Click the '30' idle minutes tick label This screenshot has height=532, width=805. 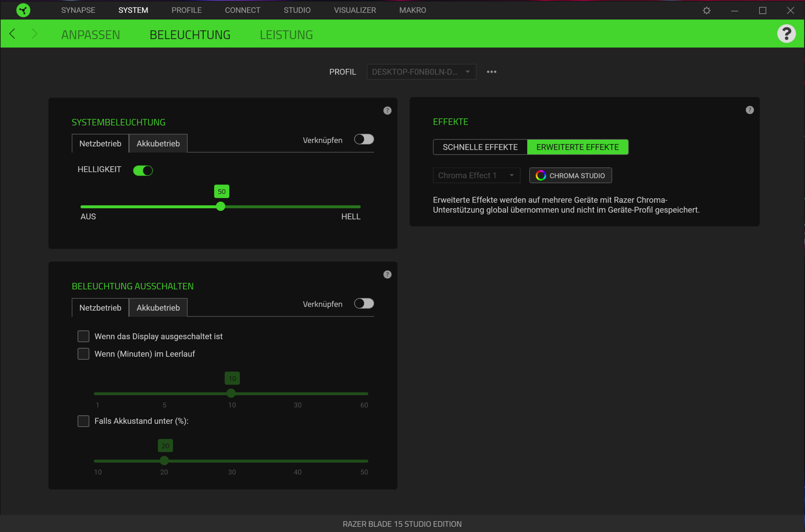[x=298, y=405]
